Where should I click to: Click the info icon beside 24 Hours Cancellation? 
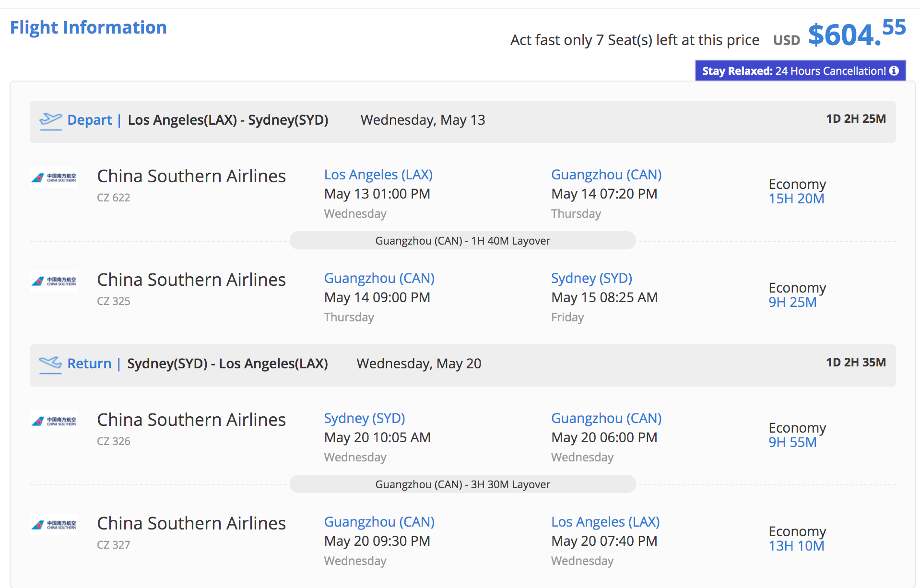pyautogui.click(x=894, y=71)
